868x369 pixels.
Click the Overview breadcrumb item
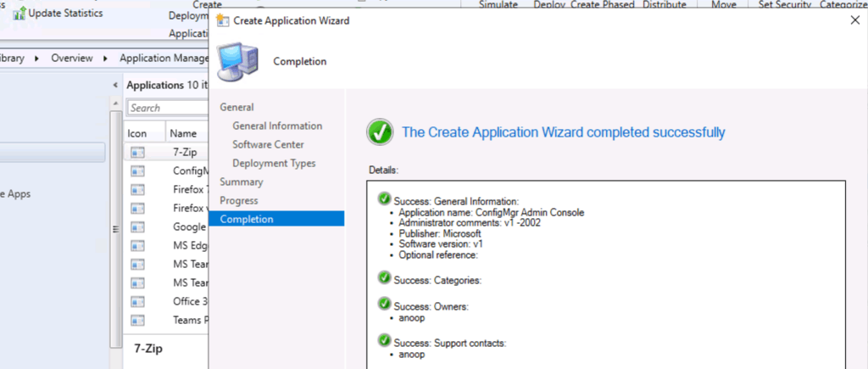click(72, 59)
